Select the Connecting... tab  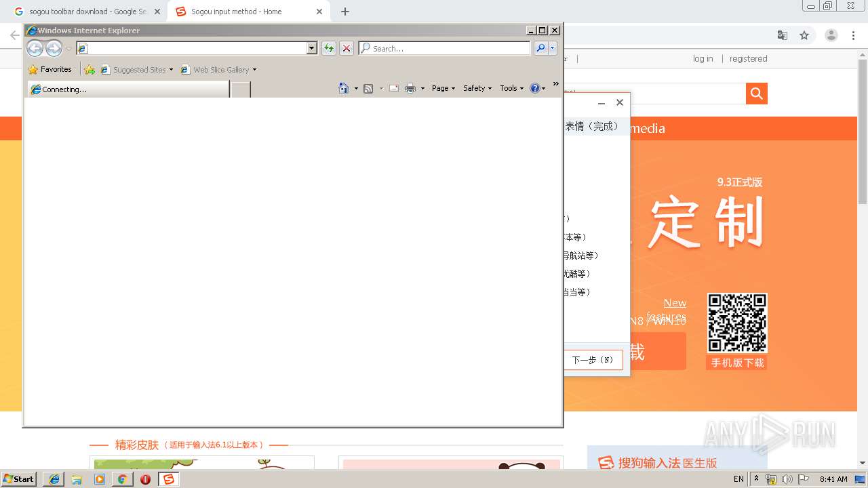point(128,89)
